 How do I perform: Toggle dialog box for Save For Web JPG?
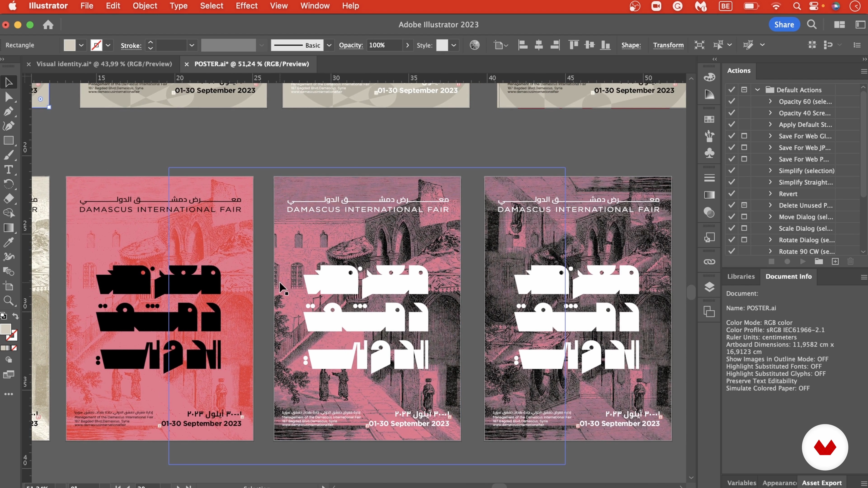click(x=744, y=148)
